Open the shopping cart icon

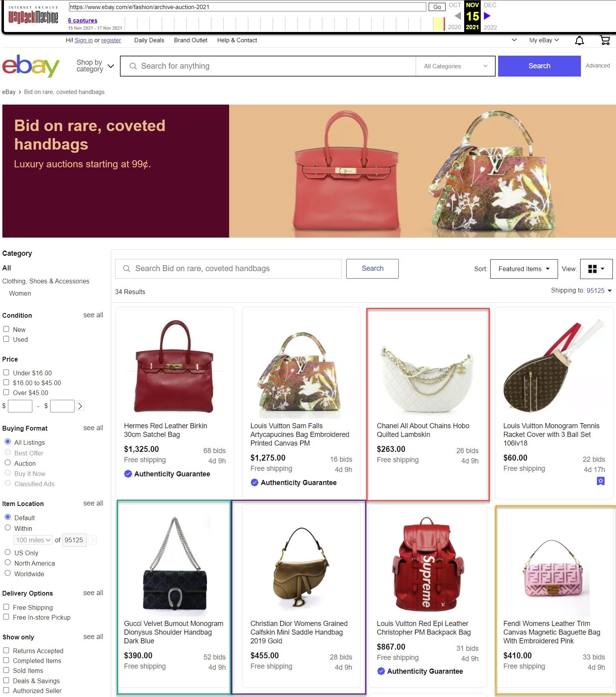(x=605, y=40)
